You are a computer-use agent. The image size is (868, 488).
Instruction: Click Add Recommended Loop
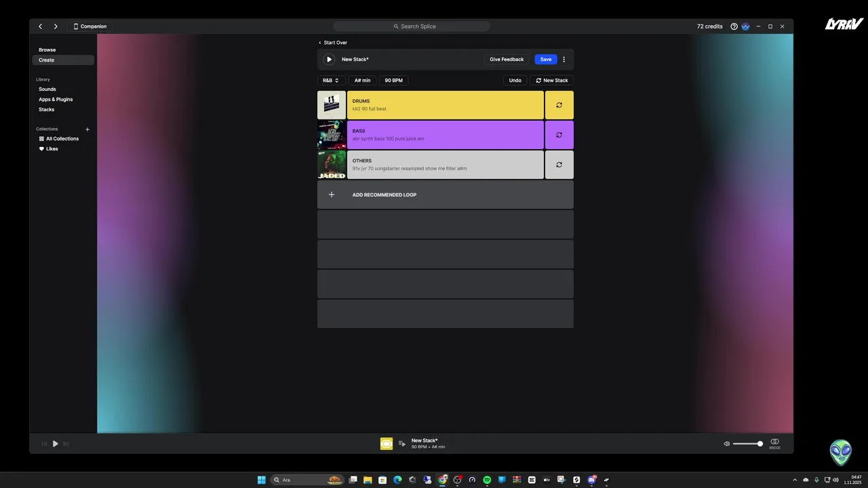(446, 195)
